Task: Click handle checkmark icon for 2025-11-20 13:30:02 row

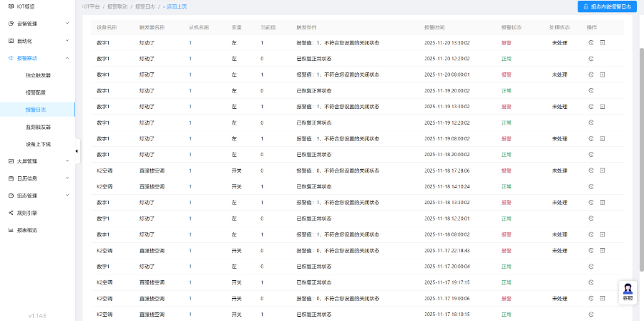Action: pyautogui.click(x=602, y=42)
